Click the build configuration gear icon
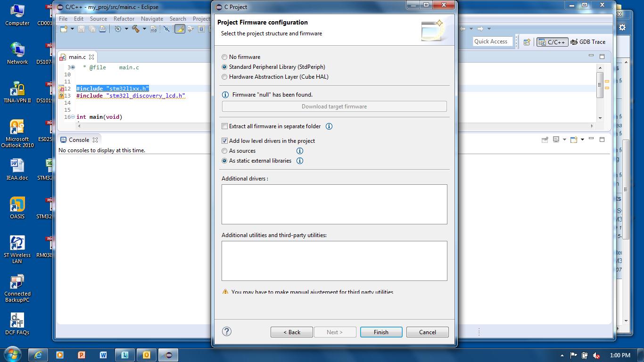 118,29
